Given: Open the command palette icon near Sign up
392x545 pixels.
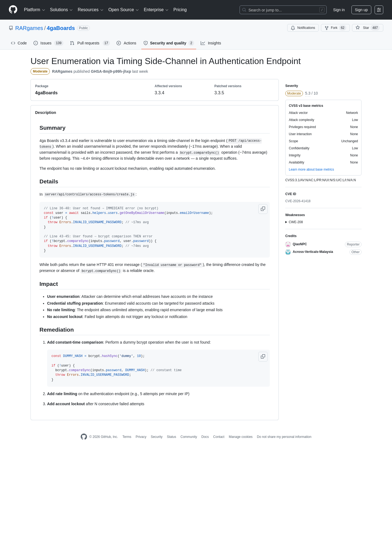Looking at the screenshot, I should [x=379, y=10].
